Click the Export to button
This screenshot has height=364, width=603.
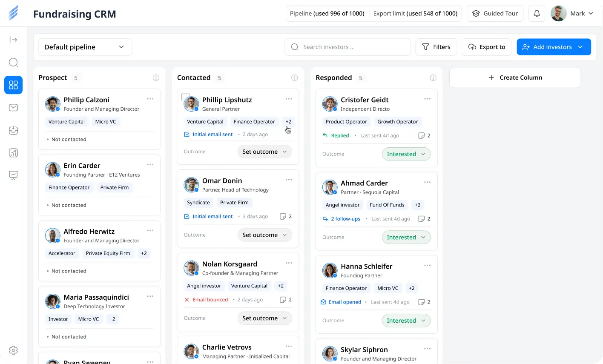click(487, 47)
